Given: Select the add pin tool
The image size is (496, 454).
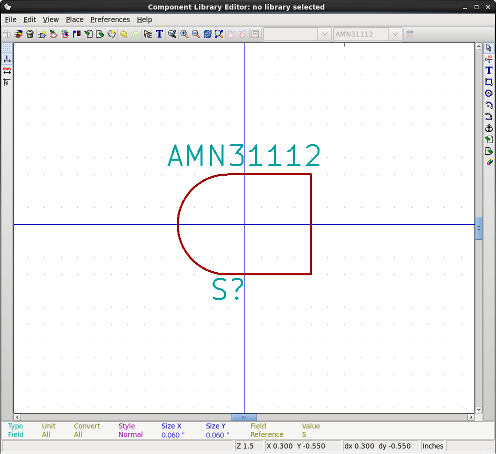Looking at the screenshot, I should point(489,59).
